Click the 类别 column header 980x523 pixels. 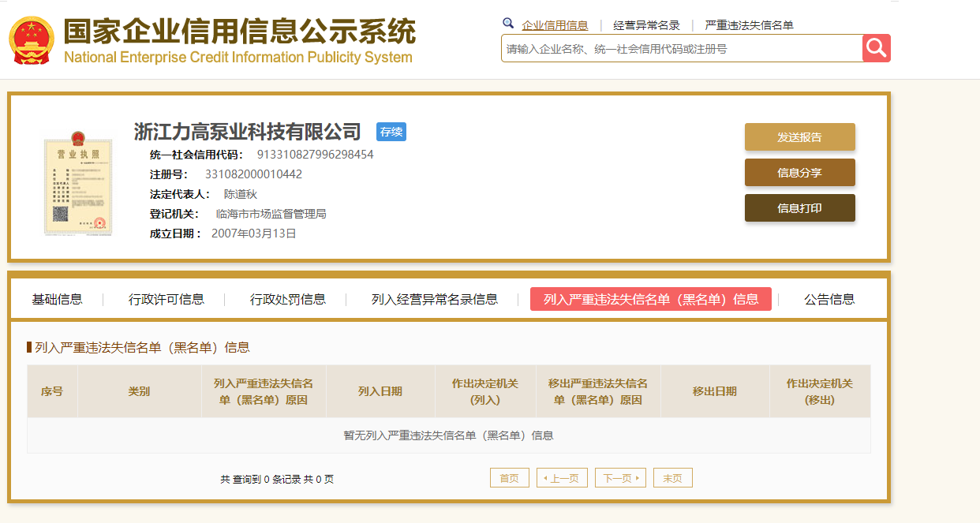[140, 391]
